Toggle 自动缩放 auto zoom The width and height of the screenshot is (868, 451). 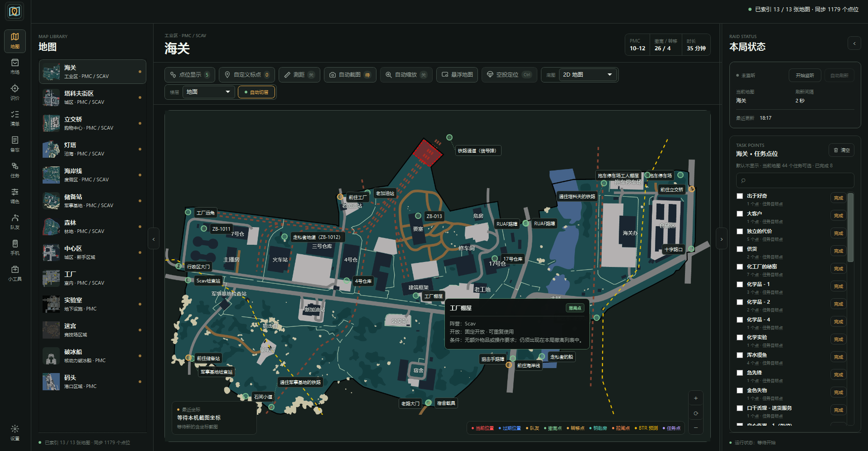(x=405, y=75)
